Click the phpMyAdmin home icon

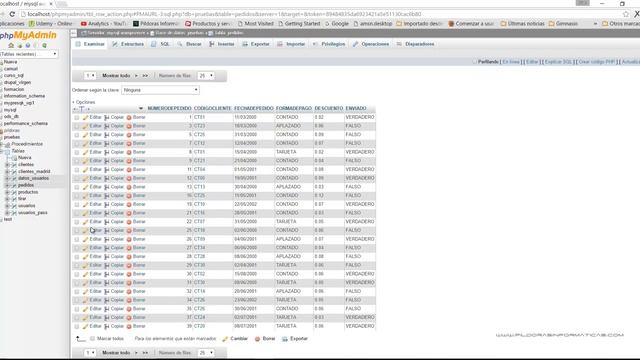point(11,45)
